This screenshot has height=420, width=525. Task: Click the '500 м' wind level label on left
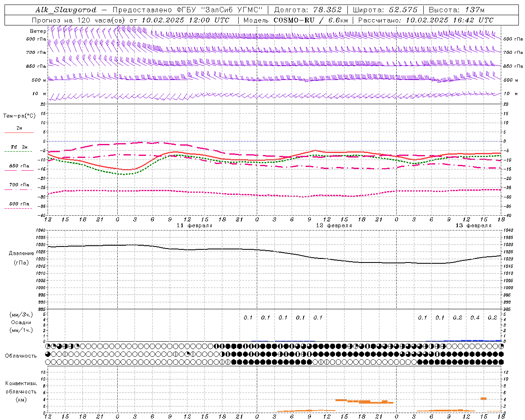pyautogui.click(x=39, y=80)
